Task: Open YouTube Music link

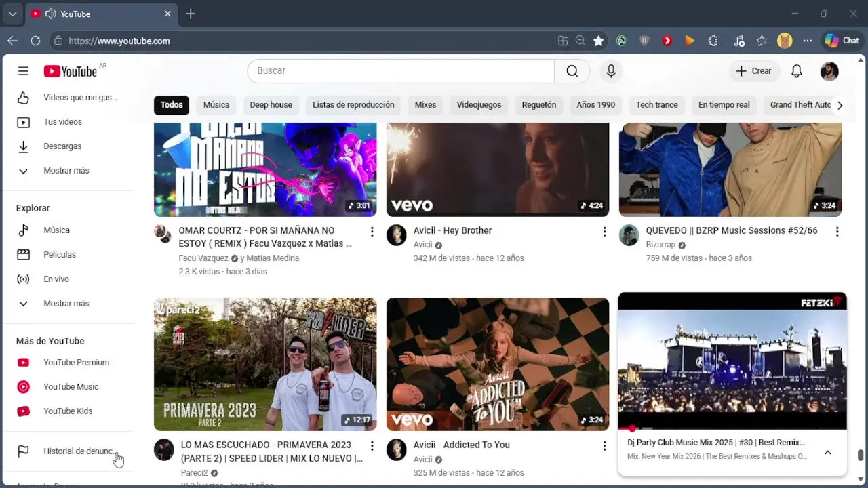Action: (68, 387)
